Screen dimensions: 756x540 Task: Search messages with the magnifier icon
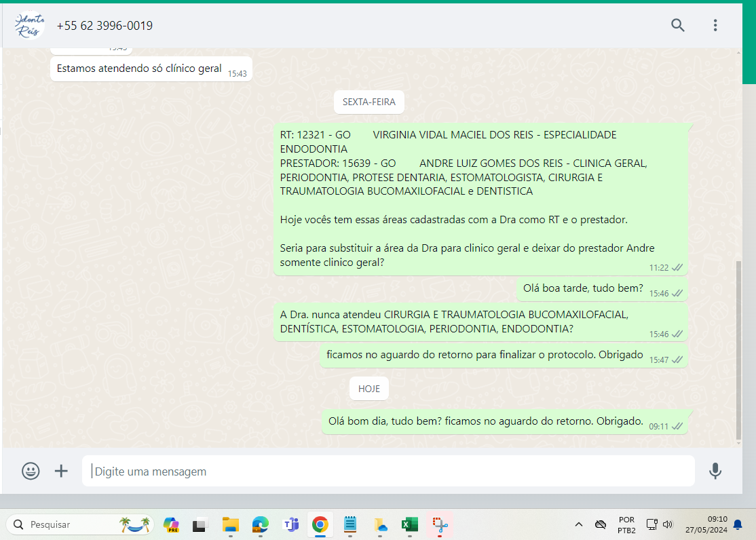point(677,25)
